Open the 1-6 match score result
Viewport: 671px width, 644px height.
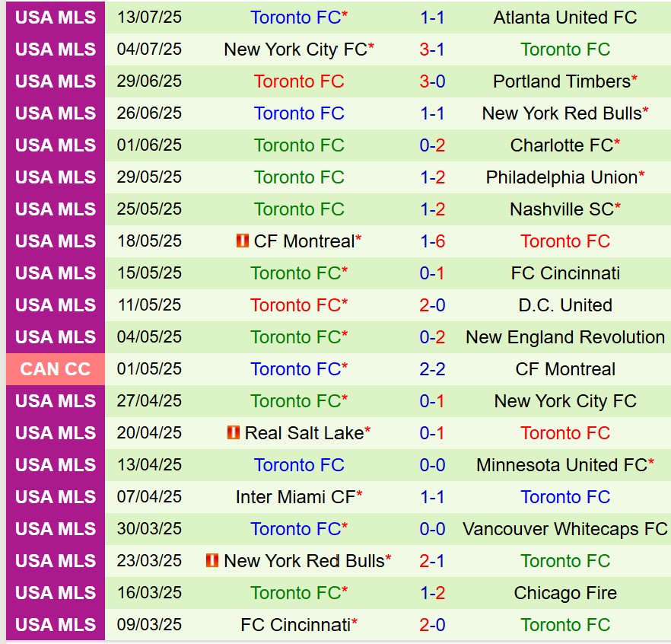click(x=432, y=241)
